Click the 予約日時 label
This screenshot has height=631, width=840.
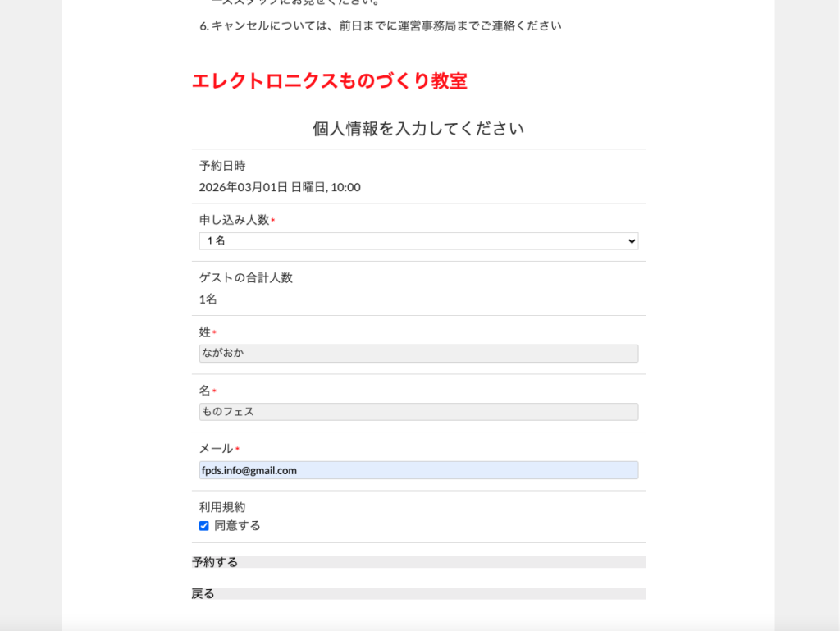tap(221, 166)
